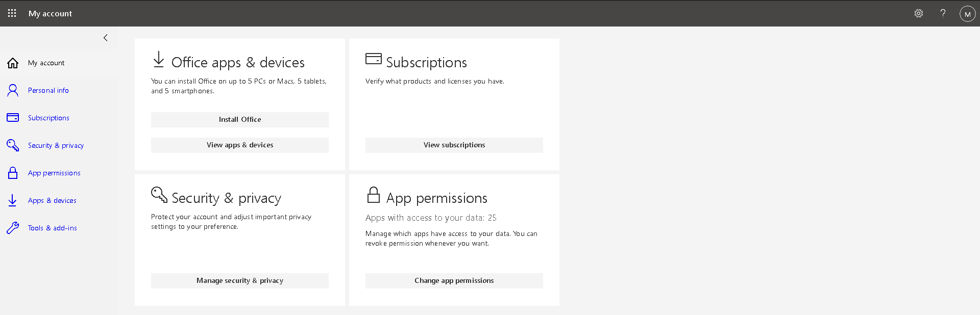
Task: Click View apps & devices button
Action: 240,145
